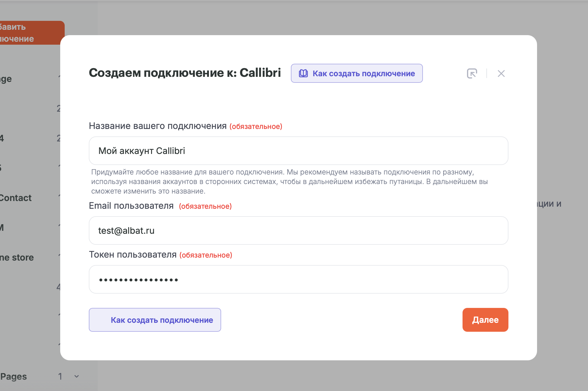
Task: Focus the connection name field 'Мой аккаунт Callibri'
Action: pyautogui.click(x=299, y=151)
